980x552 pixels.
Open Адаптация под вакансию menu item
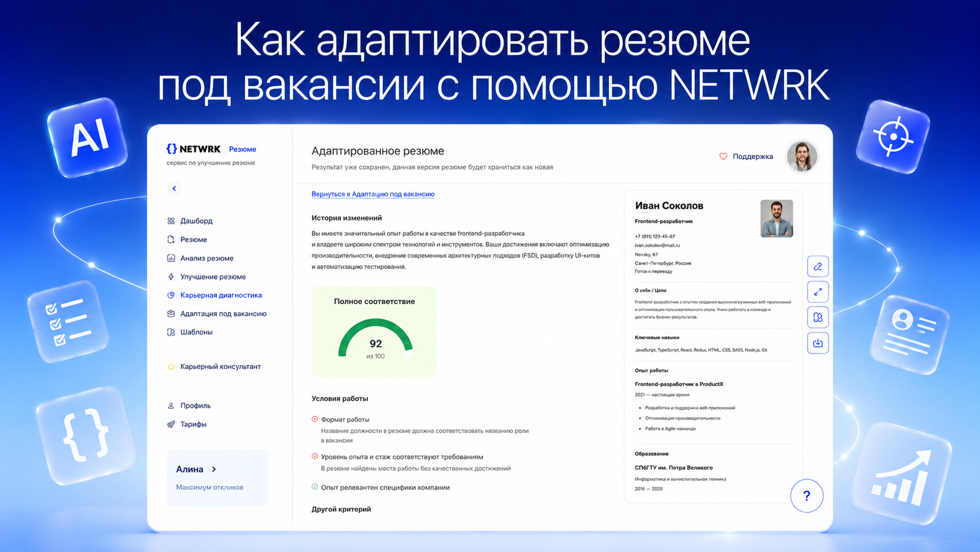tap(223, 314)
